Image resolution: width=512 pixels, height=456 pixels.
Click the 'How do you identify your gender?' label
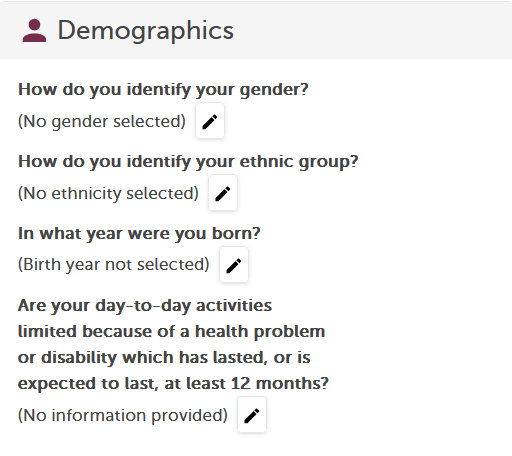(x=163, y=90)
